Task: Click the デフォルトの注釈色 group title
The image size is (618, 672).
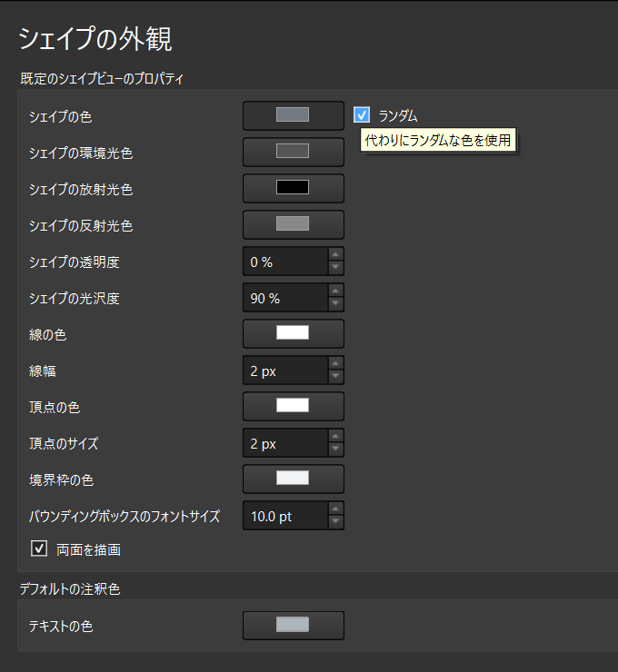Action: (70, 589)
